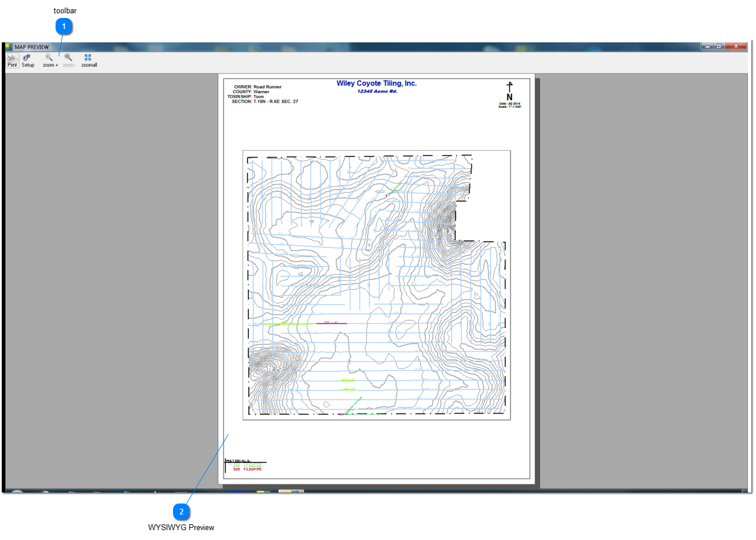The width and height of the screenshot is (756, 540).
Task: Click callout marker 2 labeled WYSIWYG Preview
Action: pyautogui.click(x=181, y=512)
